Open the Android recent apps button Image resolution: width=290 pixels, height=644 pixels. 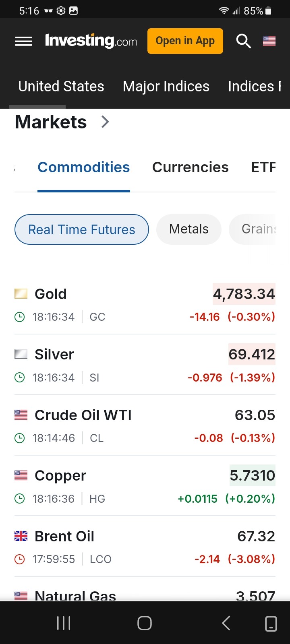pos(64,623)
